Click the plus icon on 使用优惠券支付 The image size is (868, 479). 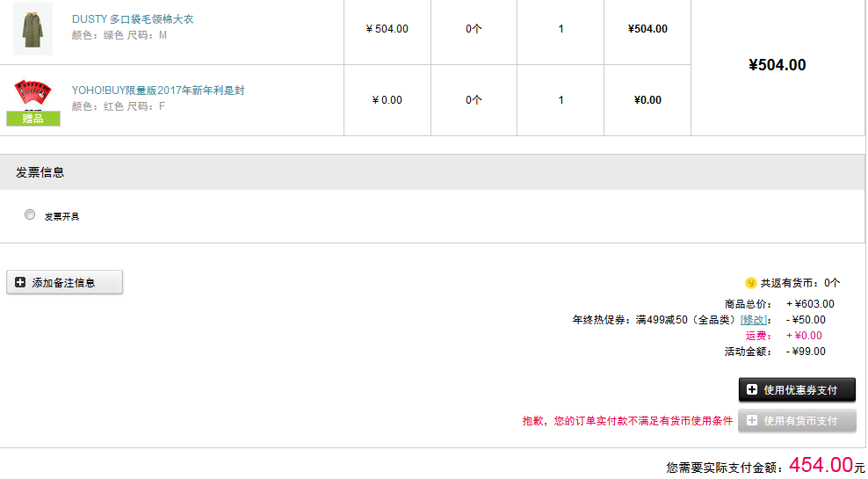[x=752, y=390]
